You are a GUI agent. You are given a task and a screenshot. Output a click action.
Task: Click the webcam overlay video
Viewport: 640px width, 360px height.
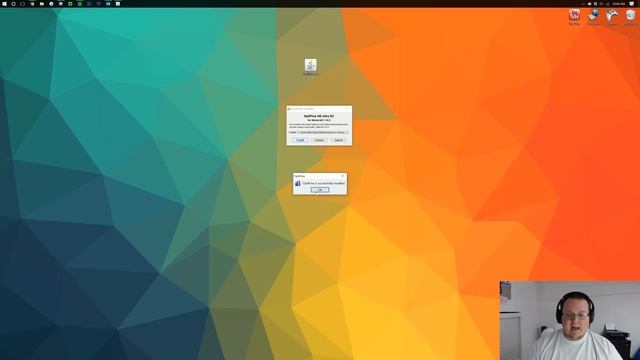tap(570, 320)
